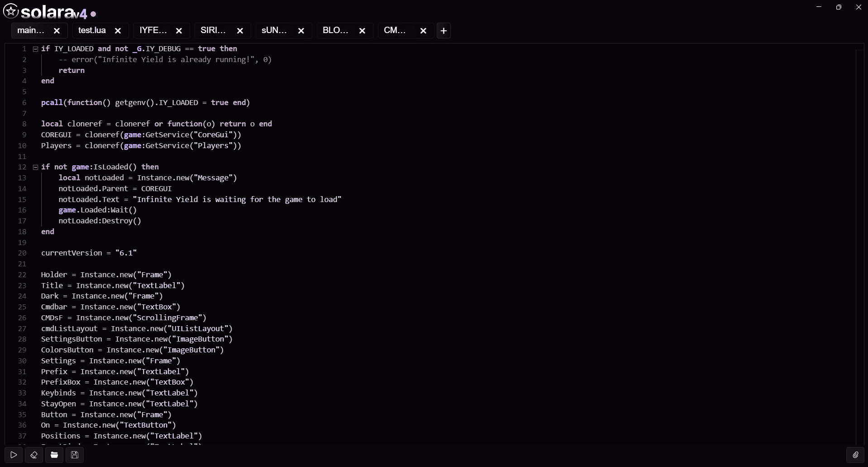Click the line Keybinds = Instance.new("TextLabel")
Screen dimensions: 868x467
coord(119,393)
